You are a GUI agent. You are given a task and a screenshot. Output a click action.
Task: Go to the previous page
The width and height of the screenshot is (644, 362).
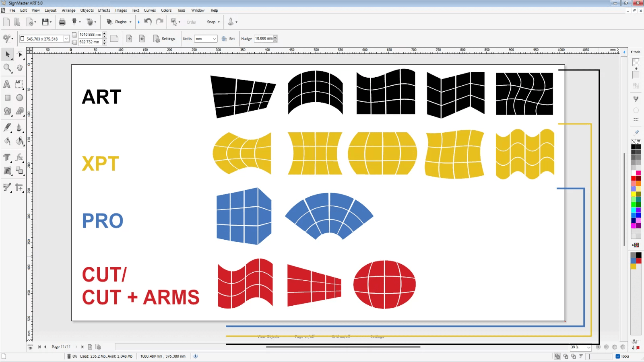[45, 347]
